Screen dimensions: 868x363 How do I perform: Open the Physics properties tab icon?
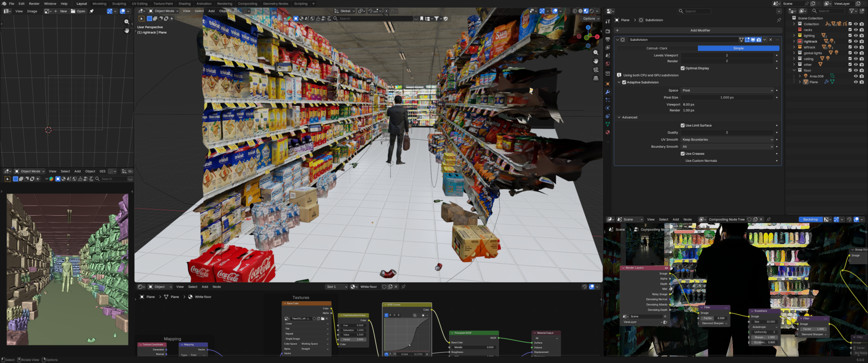coord(608,108)
